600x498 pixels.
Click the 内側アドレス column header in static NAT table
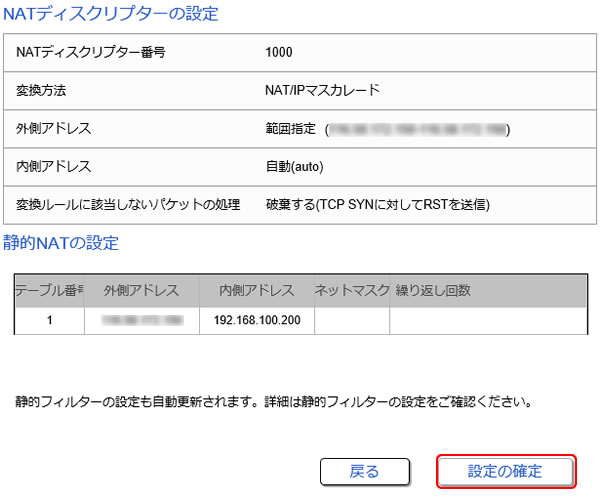click(x=257, y=290)
